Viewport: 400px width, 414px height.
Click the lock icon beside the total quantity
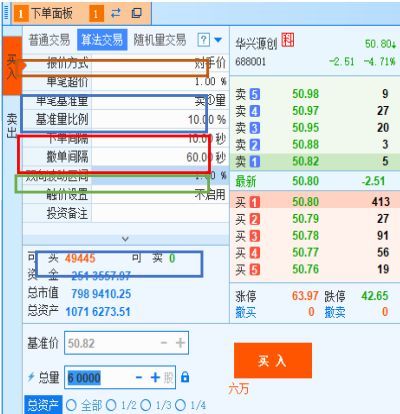[185, 377]
